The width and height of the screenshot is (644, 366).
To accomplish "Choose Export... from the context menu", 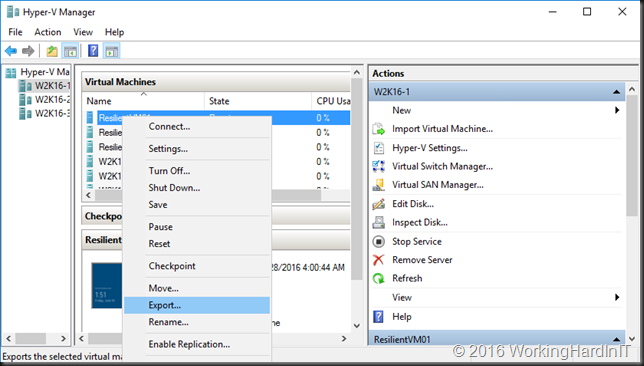I will (197, 305).
